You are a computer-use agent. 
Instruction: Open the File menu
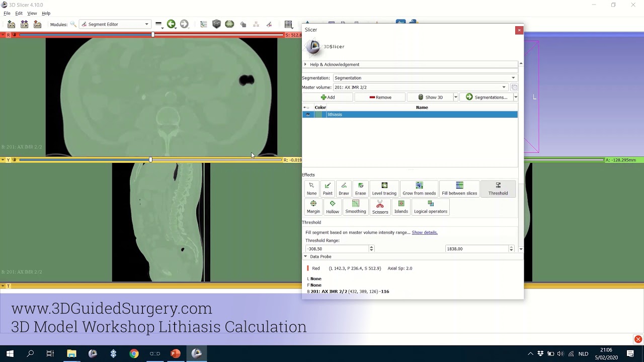pos(7,13)
